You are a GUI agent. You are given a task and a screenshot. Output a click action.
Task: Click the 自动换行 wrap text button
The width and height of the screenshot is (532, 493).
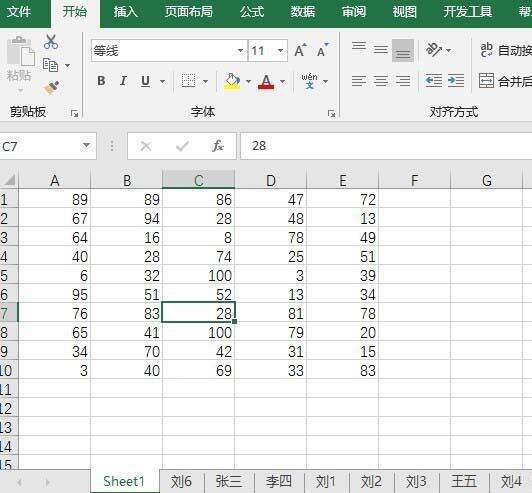(506, 50)
